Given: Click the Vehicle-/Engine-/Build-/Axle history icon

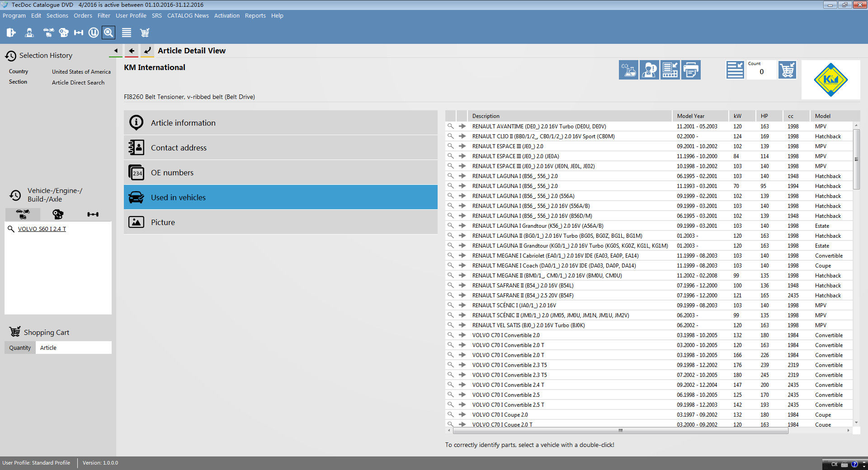Looking at the screenshot, I should pyautogui.click(x=15, y=195).
